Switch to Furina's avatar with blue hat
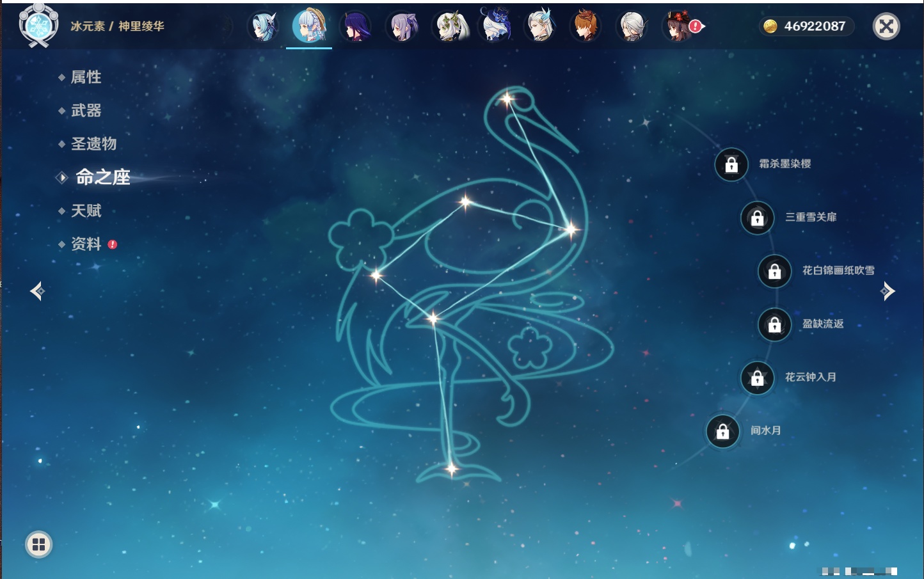 [x=495, y=26]
